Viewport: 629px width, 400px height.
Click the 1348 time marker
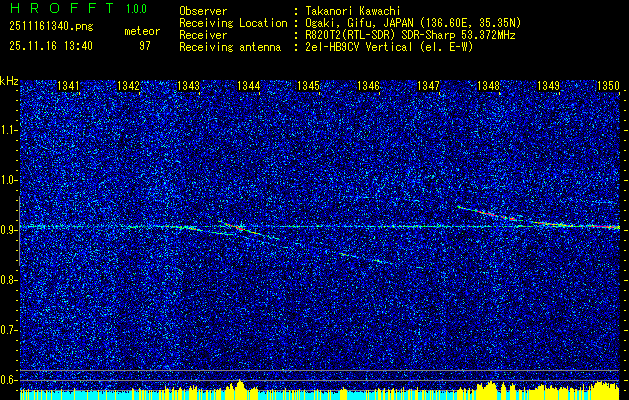point(488,86)
